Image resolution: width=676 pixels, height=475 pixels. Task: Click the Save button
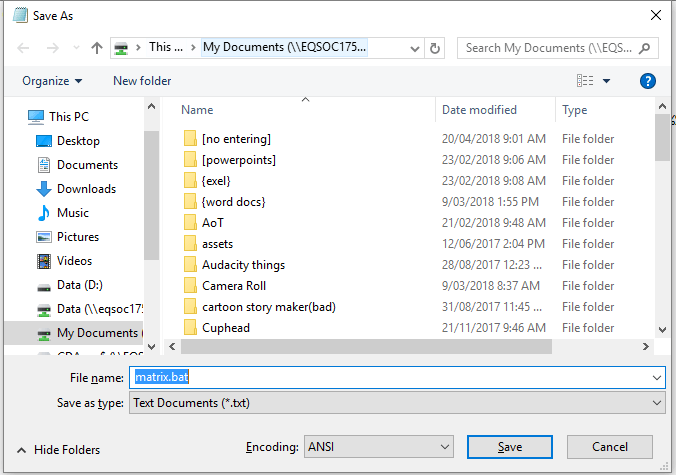tap(510, 447)
